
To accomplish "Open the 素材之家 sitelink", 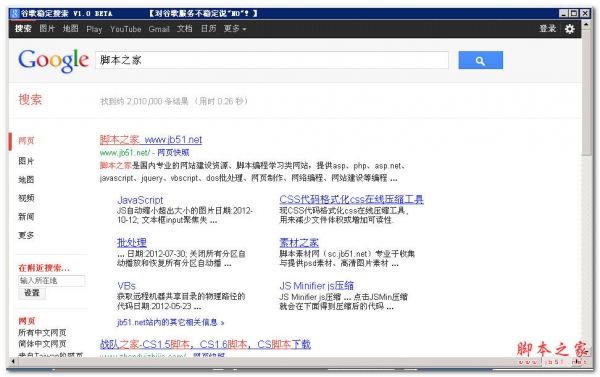I will pos(299,242).
